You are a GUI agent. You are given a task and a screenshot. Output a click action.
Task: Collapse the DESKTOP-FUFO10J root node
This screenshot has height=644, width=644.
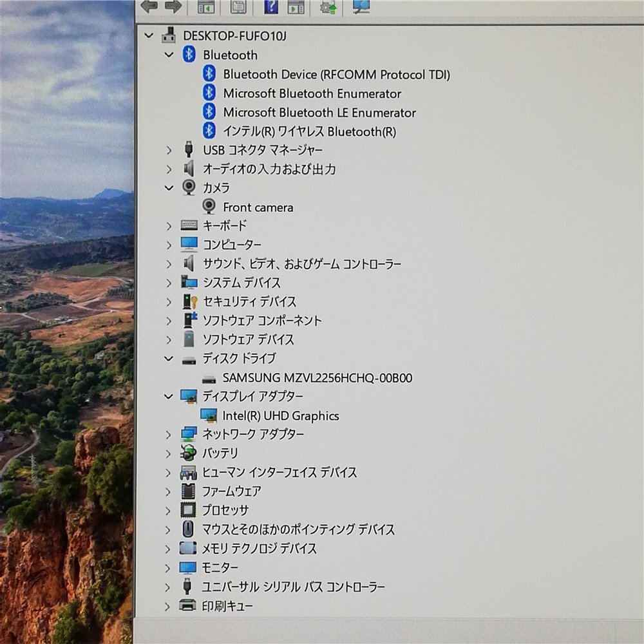[x=149, y=35]
